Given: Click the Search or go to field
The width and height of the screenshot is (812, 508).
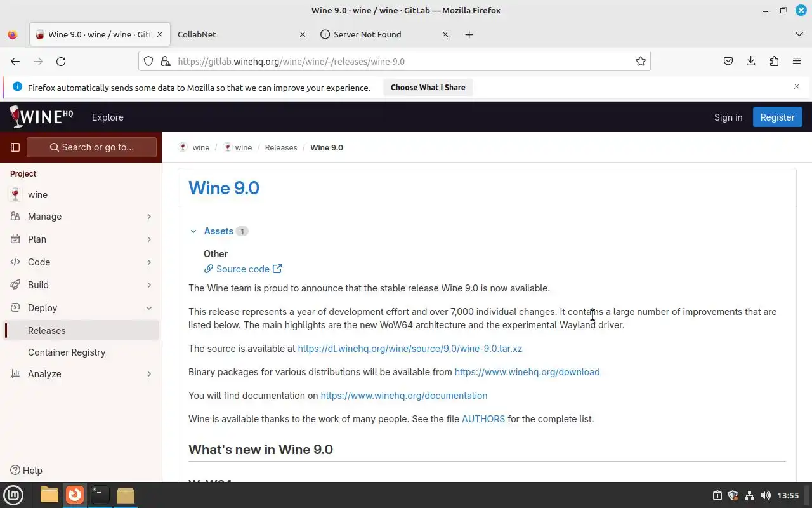Looking at the screenshot, I should pos(92,147).
